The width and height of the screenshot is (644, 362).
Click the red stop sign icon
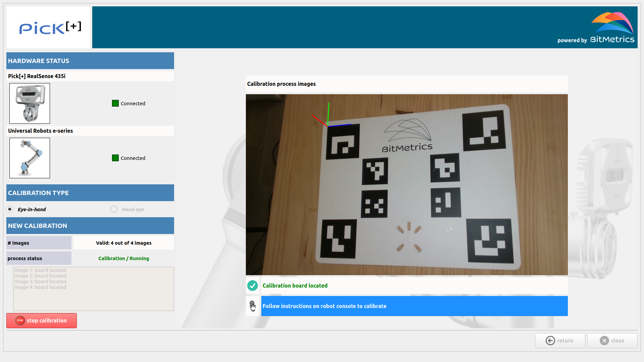[20, 320]
